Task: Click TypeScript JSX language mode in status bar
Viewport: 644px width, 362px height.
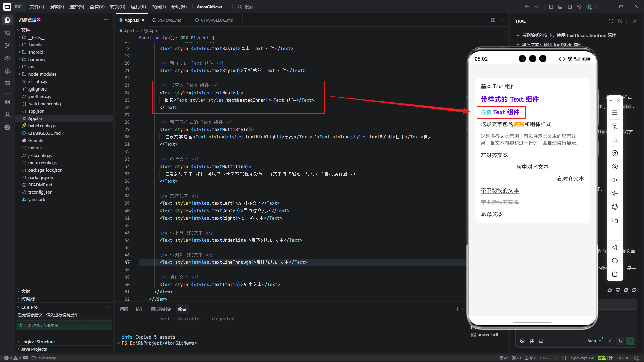Action: click(x=582, y=358)
